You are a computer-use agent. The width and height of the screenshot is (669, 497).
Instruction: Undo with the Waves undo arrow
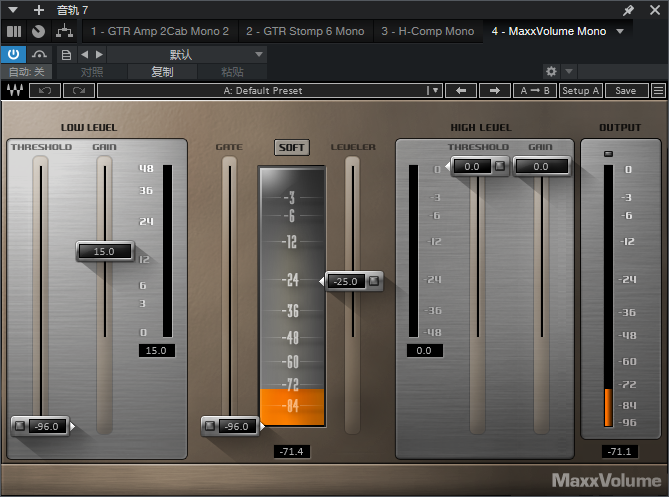[x=45, y=90]
